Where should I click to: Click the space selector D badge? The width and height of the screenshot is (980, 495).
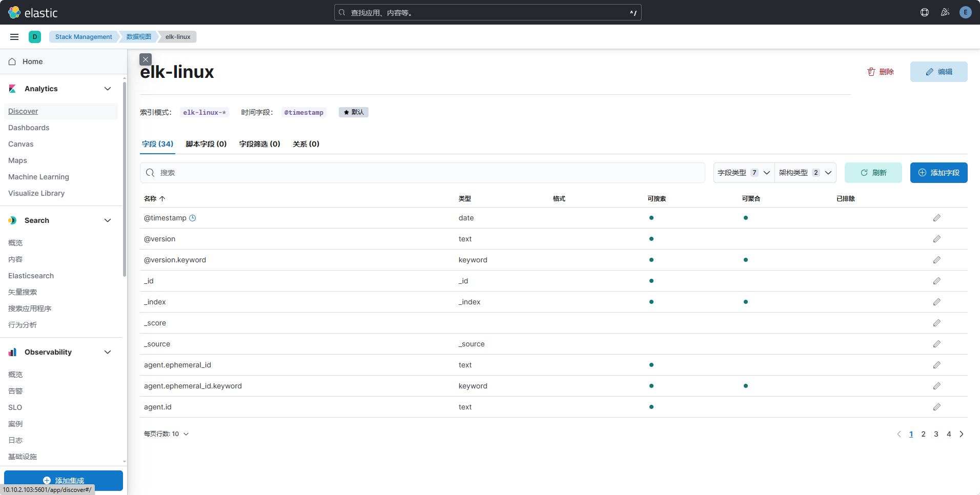point(35,37)
